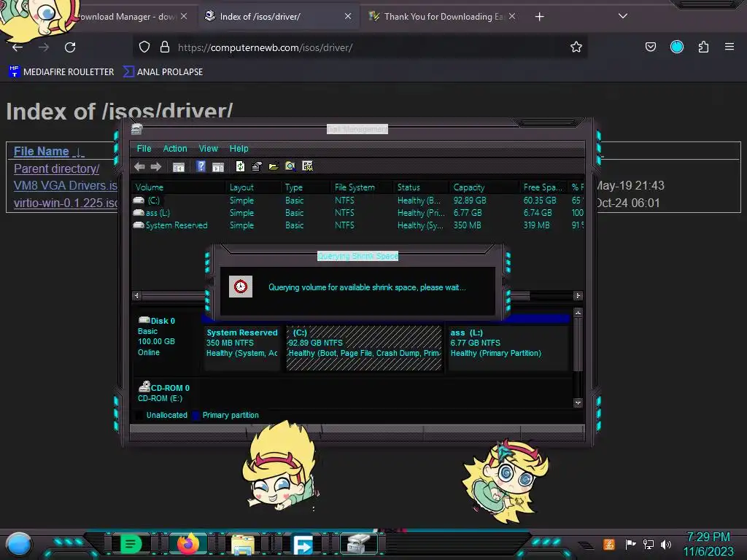Open the Action menu
747x560 pixels.
175,149
